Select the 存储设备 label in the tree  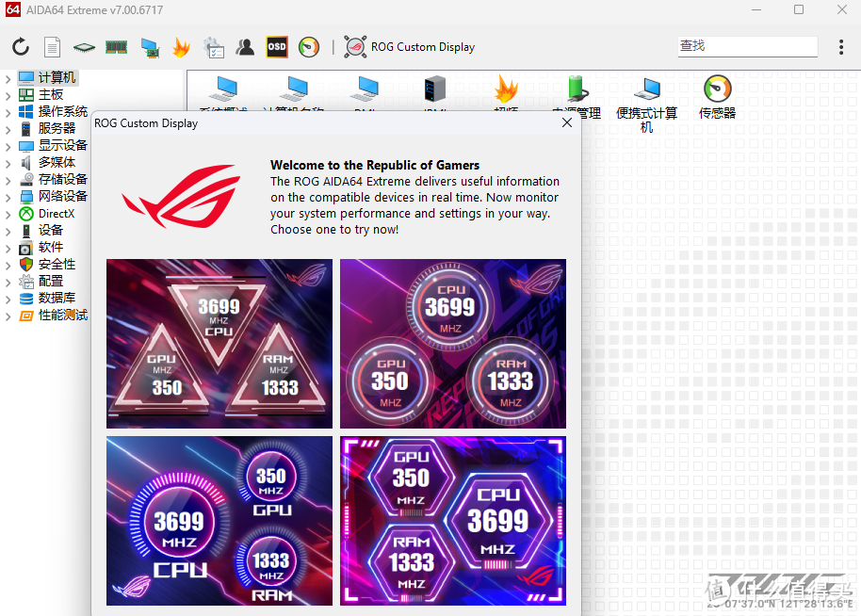click(x=62, y=180)
